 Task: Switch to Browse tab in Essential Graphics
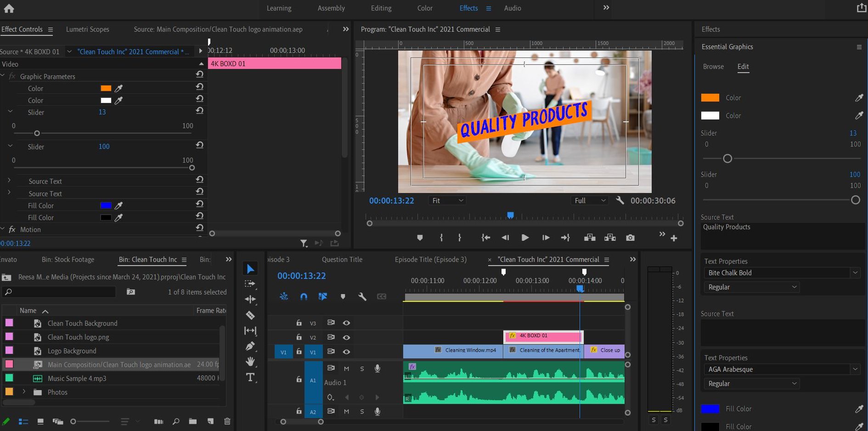713,67
